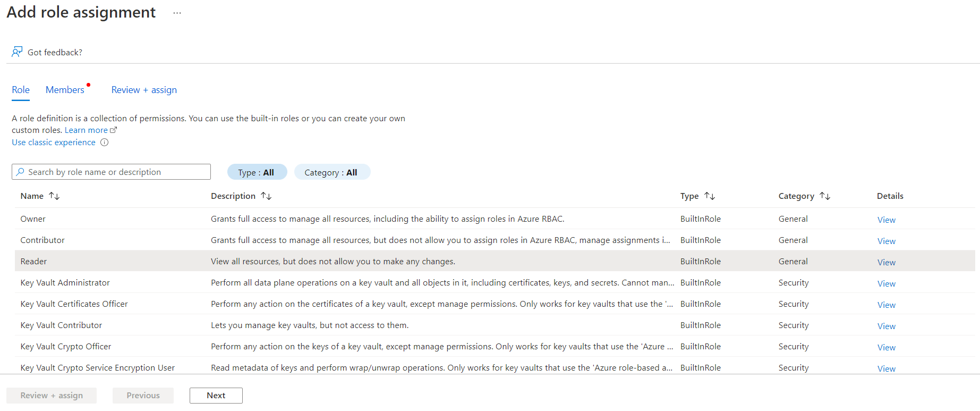Click the search magnifier icon

(x=20, y=172)
